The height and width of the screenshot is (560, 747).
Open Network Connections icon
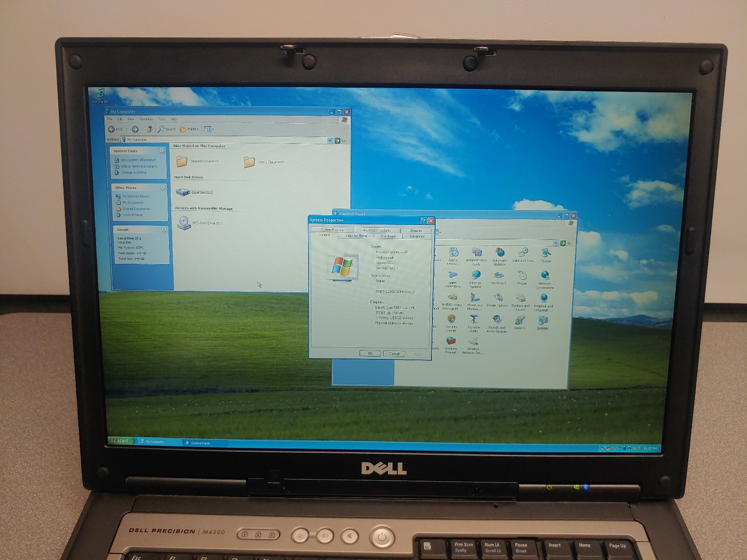tap(544, 280)
